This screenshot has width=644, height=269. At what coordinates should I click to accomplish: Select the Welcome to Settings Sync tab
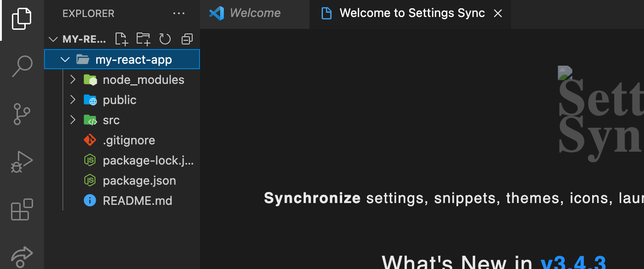click(x=410, y=13)
